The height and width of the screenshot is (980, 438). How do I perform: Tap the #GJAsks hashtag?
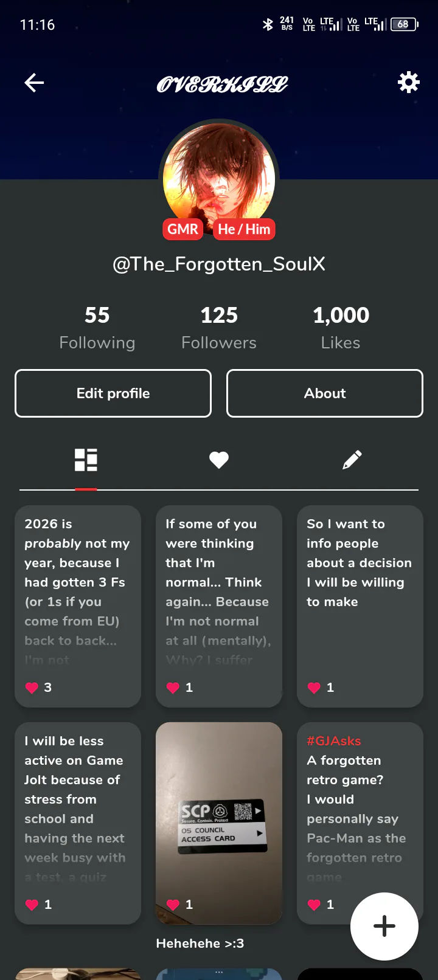334,741
